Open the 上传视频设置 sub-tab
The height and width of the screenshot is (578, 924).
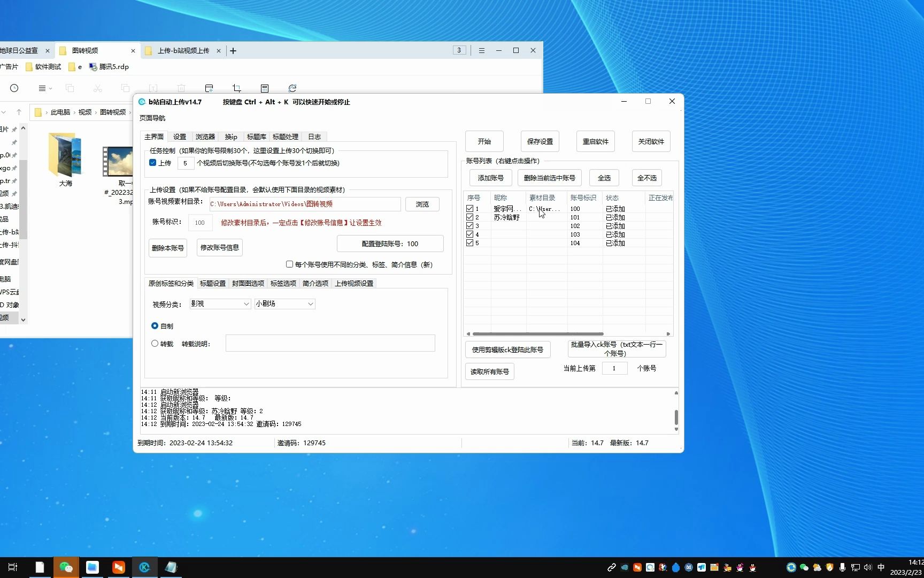[x=354, y=283]
